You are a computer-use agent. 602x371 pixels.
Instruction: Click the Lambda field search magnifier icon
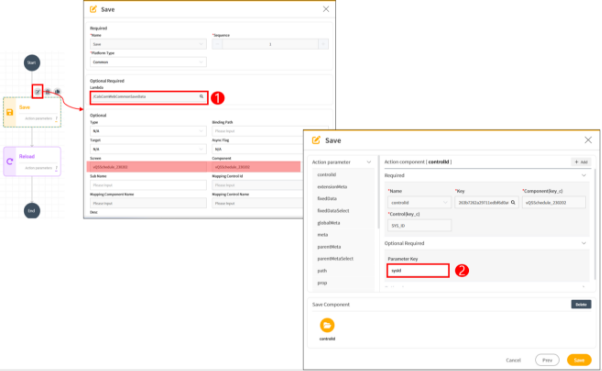[x=201, y=97]
